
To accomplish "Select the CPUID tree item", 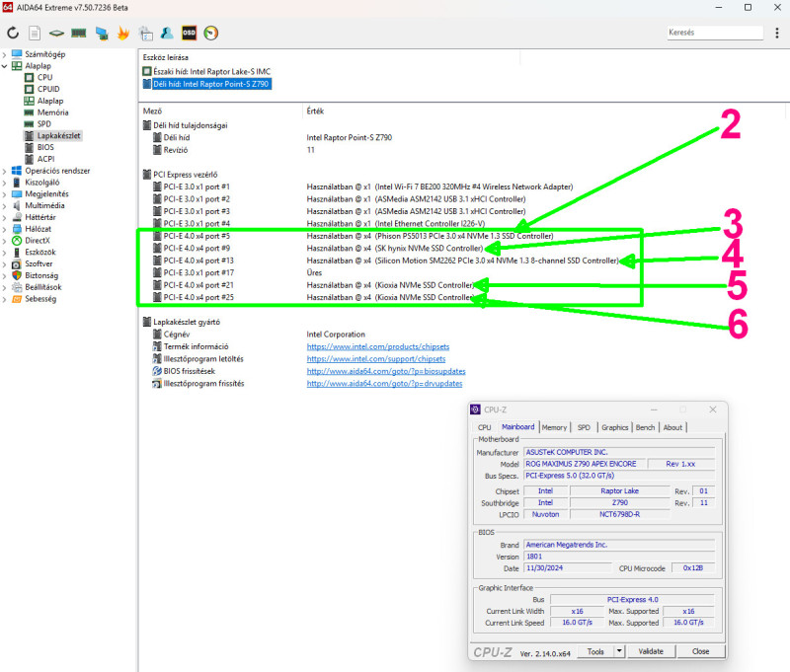I will (x=48, y=89).
